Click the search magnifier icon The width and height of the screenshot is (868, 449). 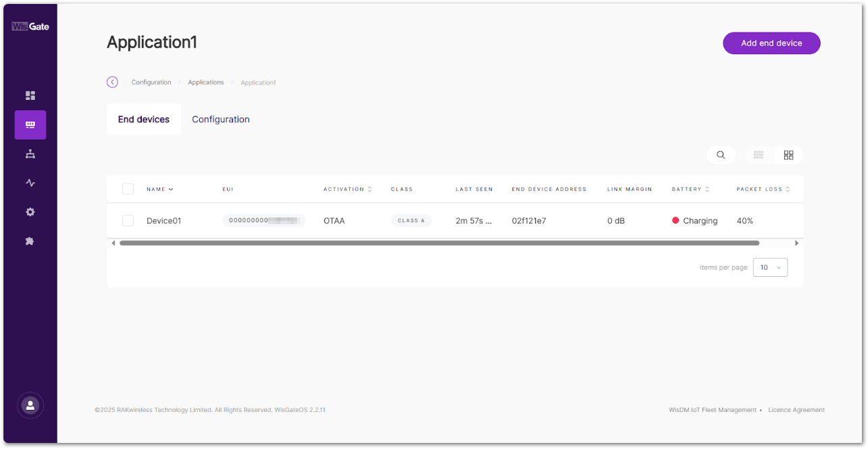click(x=721, y=155)
